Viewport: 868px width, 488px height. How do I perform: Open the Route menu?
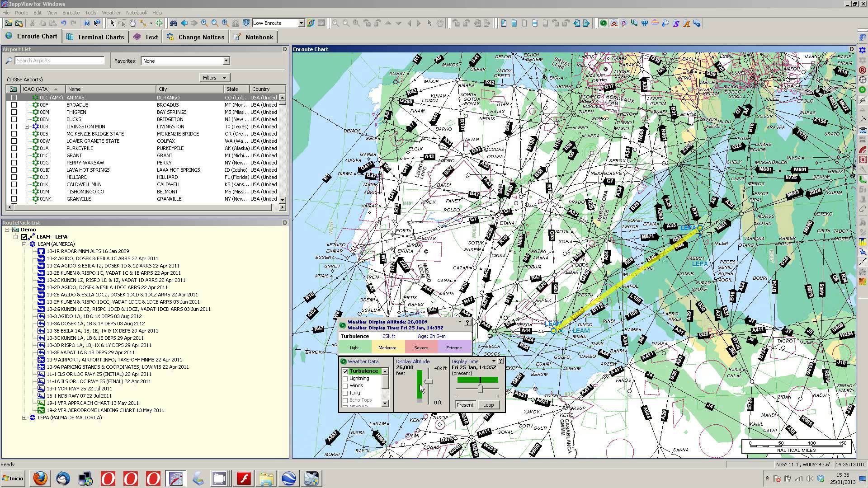(x=21, y=13)
